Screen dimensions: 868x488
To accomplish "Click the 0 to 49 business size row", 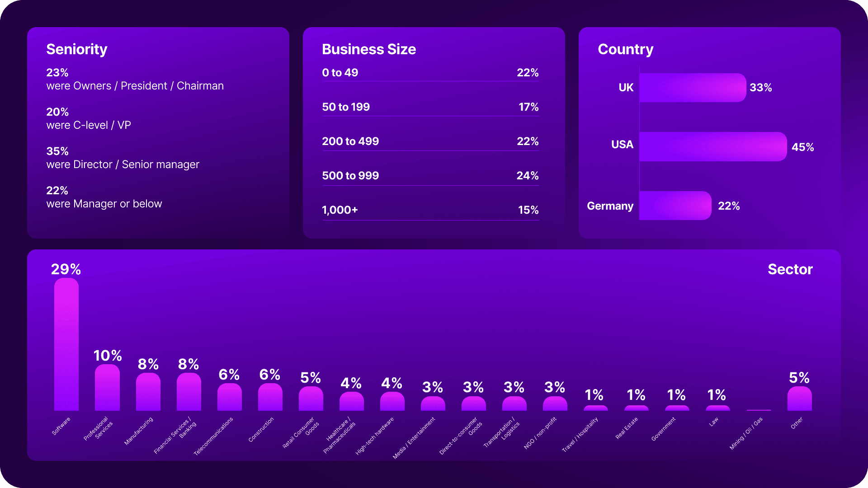I will pos(429,72).
